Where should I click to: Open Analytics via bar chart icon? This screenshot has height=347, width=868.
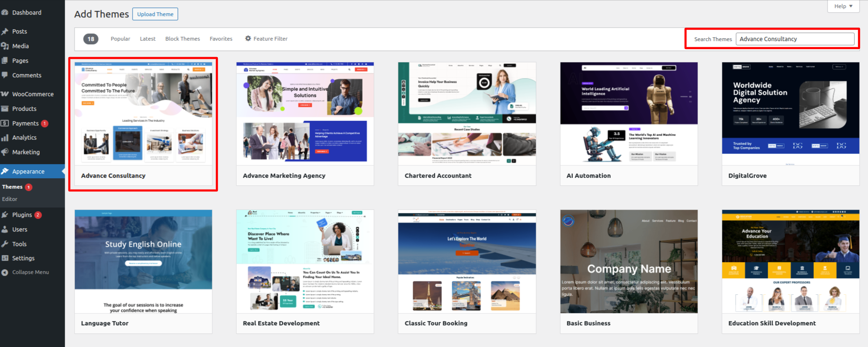click(x=5, y=138)
